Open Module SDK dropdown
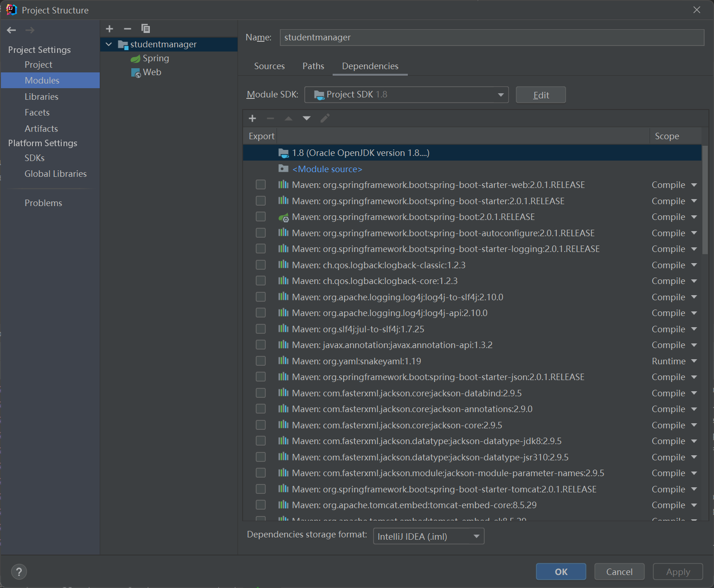The height and width of the screenshot is (588, 714). pyautogui.click(x=406, y=95)
